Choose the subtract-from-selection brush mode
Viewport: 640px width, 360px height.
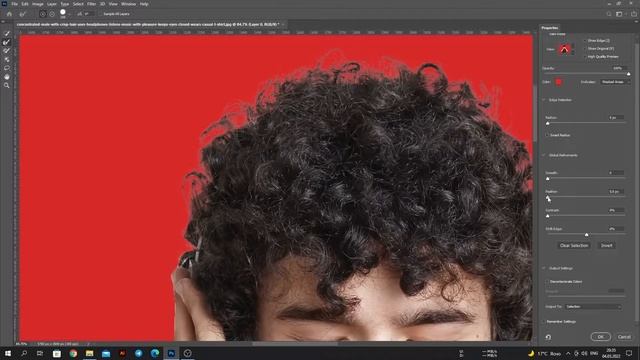[x=52, y=14]
